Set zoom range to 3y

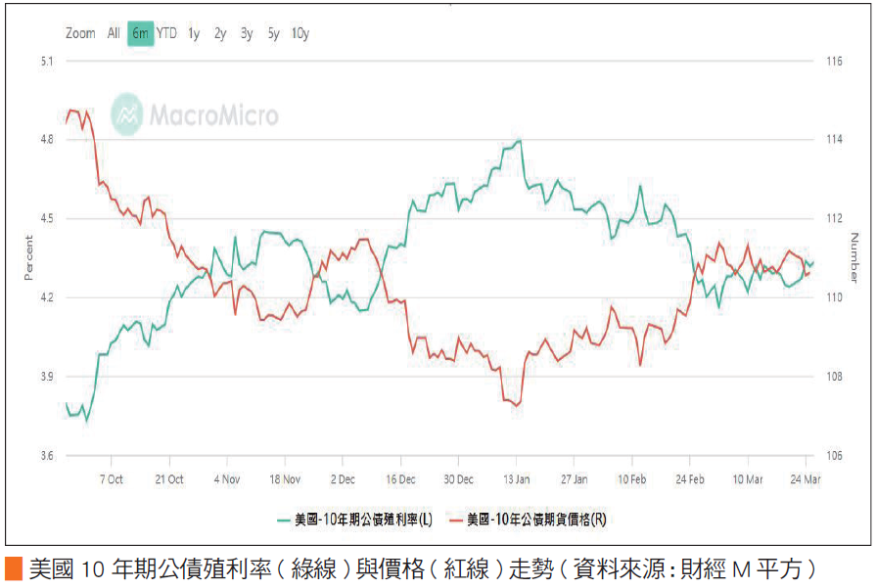(247, 33)
